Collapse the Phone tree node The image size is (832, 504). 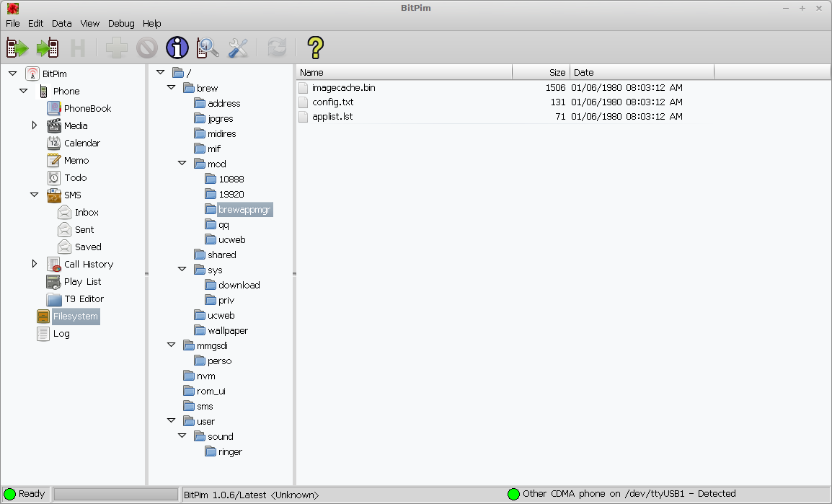click(x=23, y=92)
